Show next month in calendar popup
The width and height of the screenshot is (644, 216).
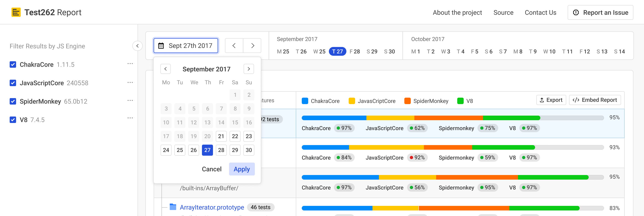pyautogui.click(x=248, y=69)
